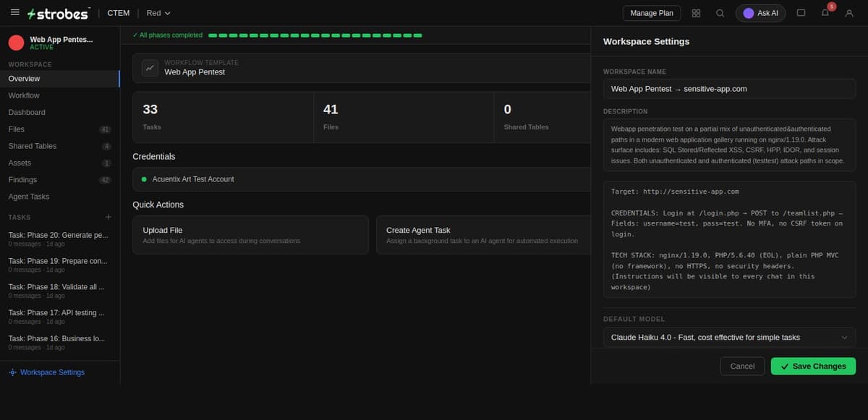This screenshot has height=420, width=868.
Task: Click the Credentials section heading
Action: [153, 156]
